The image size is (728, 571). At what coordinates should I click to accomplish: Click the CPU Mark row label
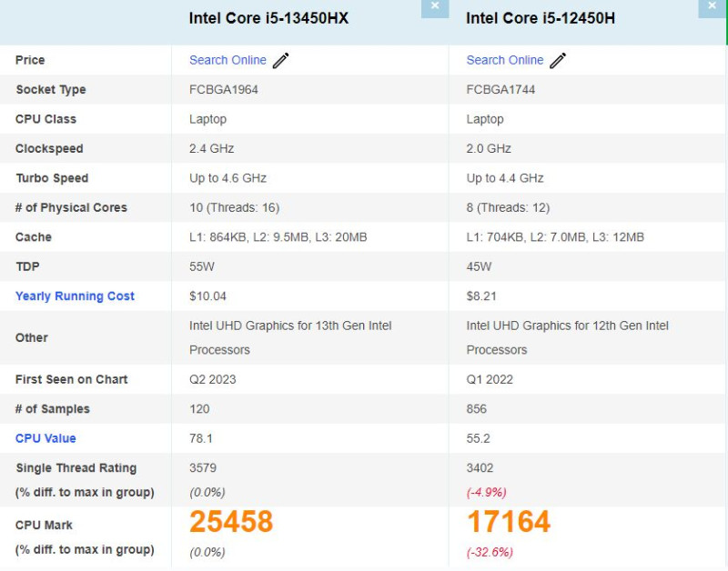[x=44, y=525]
